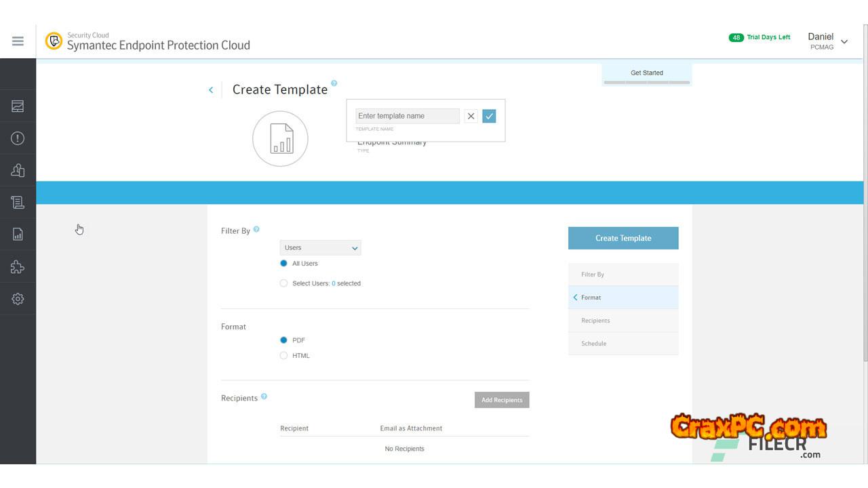Jump to Schedule section in side navigation

(593, 344)
